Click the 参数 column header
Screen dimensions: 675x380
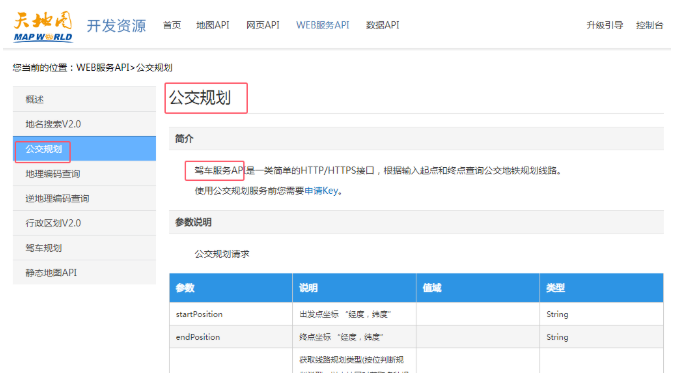tap(231, 288)
